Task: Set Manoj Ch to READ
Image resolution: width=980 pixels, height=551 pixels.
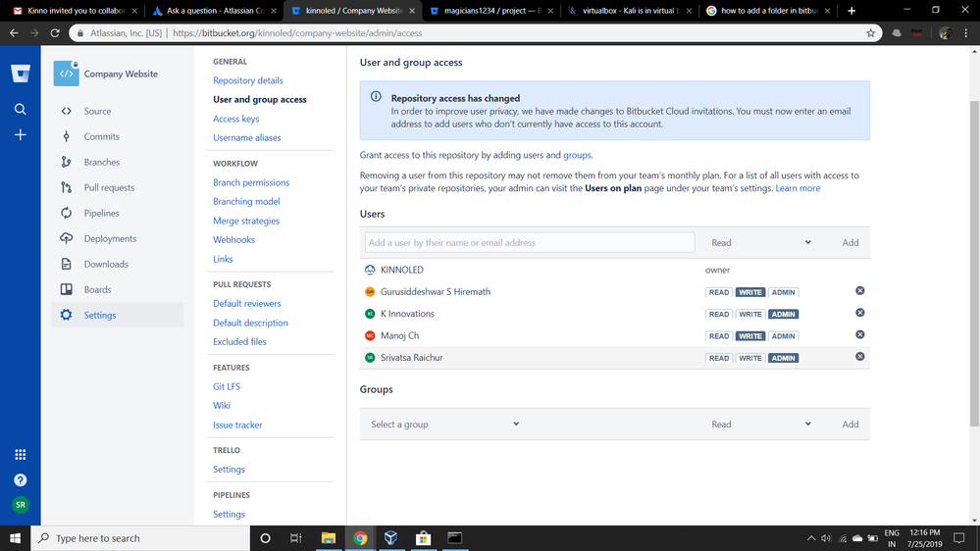Action: (719, 336)
